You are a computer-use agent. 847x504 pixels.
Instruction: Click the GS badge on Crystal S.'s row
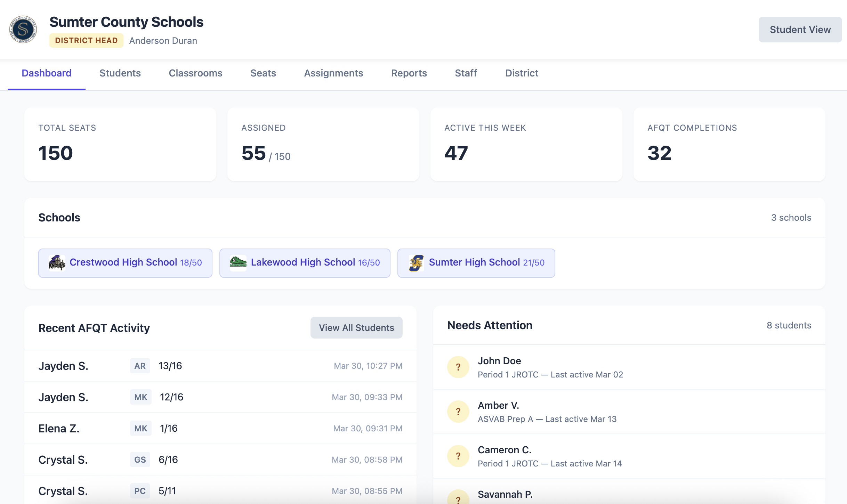[x=140, y=460]
